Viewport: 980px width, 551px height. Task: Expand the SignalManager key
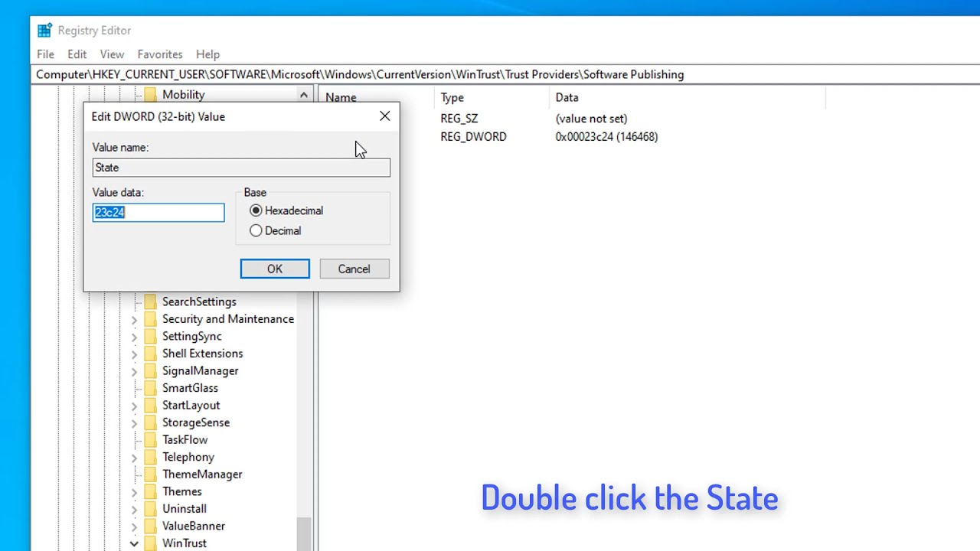tap(134, 370)
